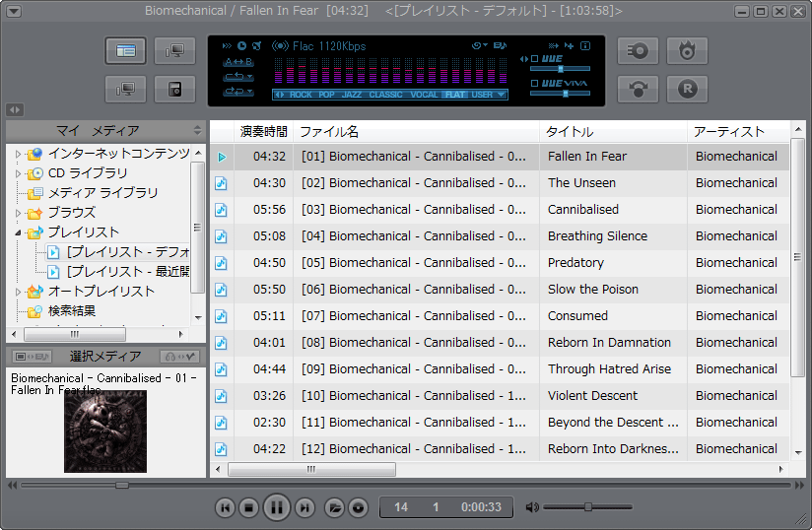Select the track titled Violent Descent
The image size is (812, 530).
pyautogui.click(x=592, y=396)
